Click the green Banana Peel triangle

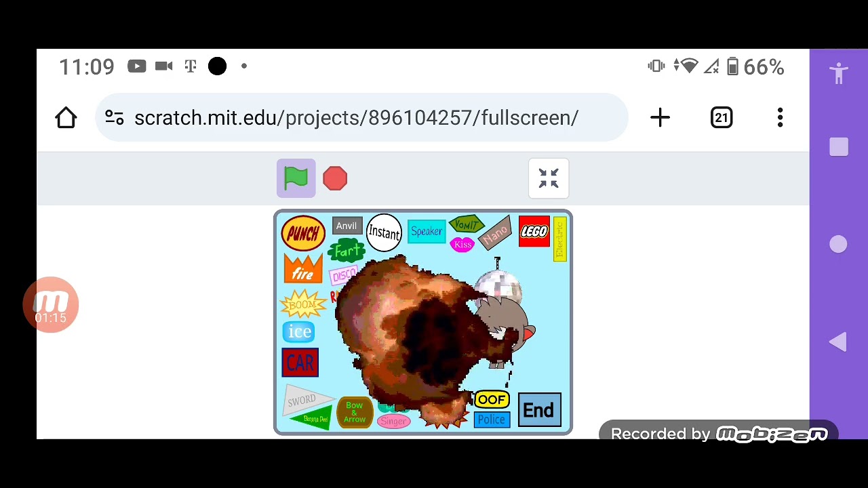(x=314, y=419)
